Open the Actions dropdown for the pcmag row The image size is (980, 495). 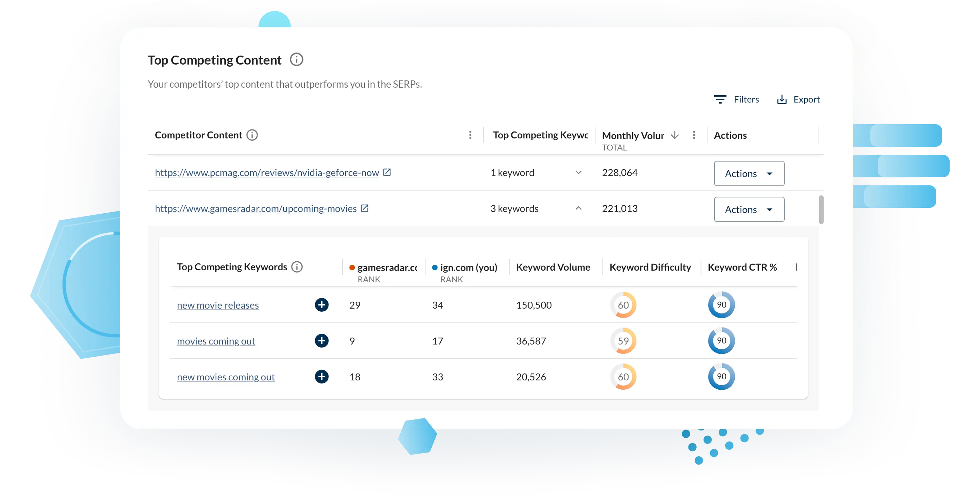tap(749, 174)
